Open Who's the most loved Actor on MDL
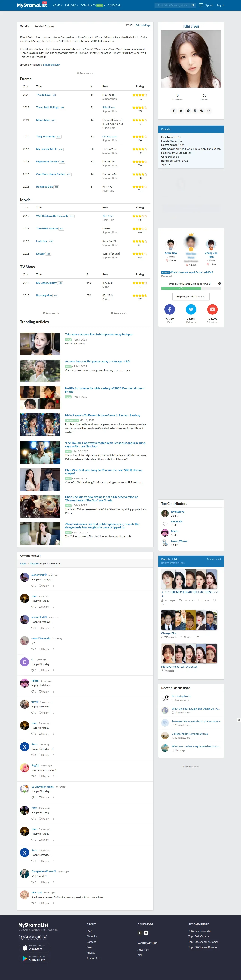This screenshot has height=980, width=241. click(x=191, y=272)
